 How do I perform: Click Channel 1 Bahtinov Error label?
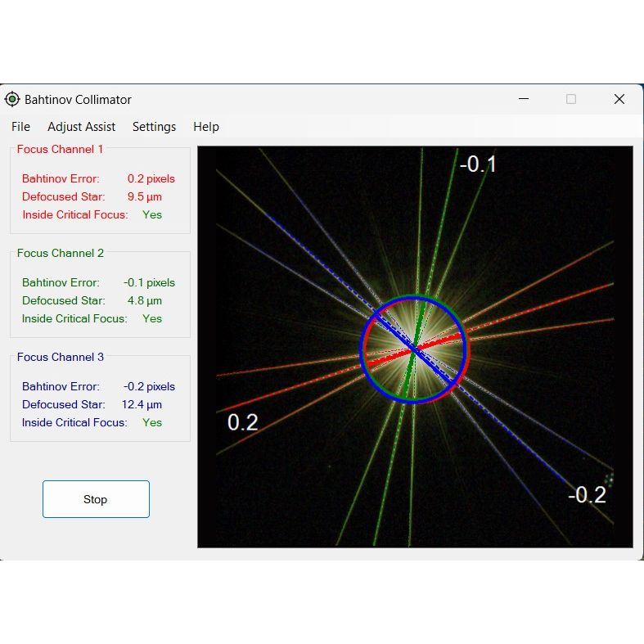(x=61, y=178)
